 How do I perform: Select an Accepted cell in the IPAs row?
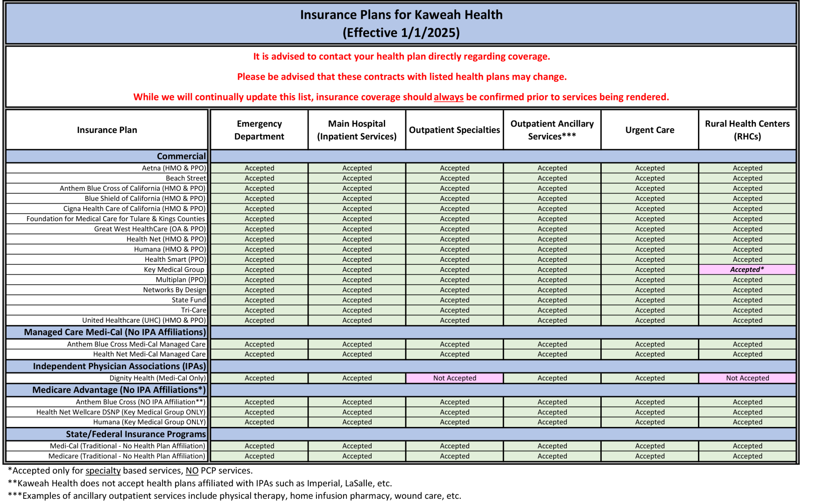(x=260, y=378)
